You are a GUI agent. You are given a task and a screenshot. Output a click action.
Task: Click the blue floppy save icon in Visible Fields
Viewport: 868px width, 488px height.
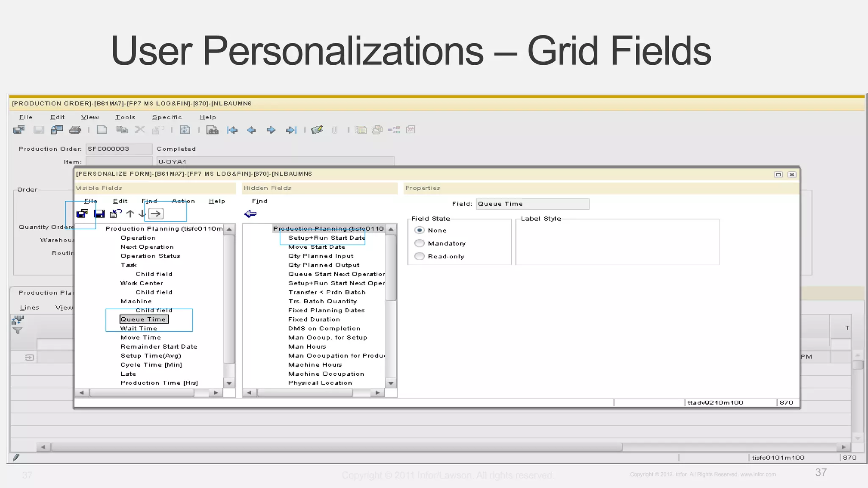pos(99,214)
